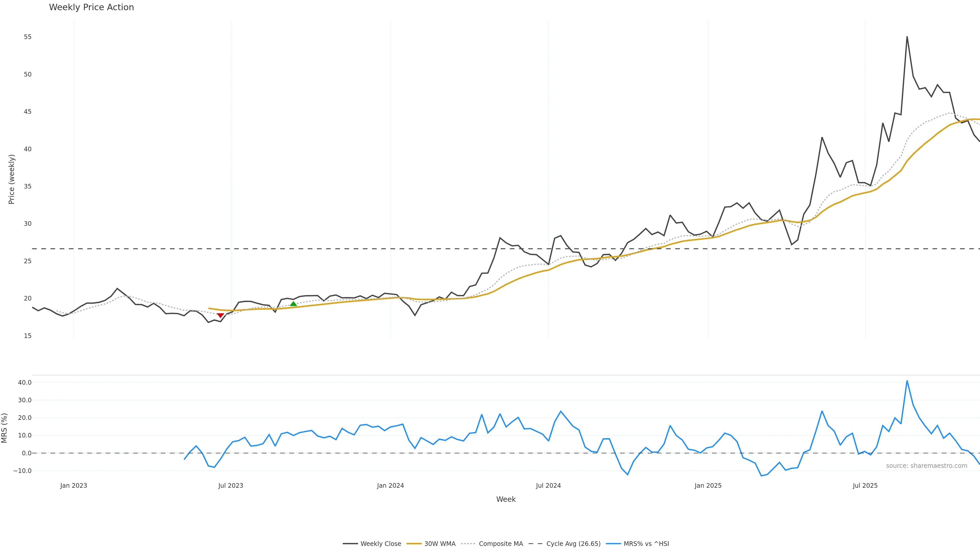Open the source: sharemaestro.com link
The width and height of the screenshot is (980, 551).
(926, 466)
